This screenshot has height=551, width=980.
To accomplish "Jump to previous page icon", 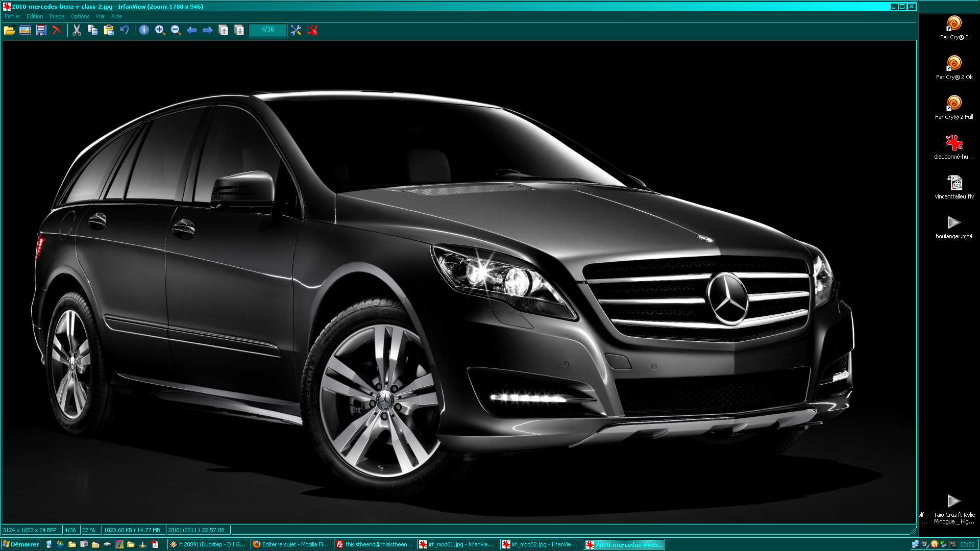I will coord(223,30).
